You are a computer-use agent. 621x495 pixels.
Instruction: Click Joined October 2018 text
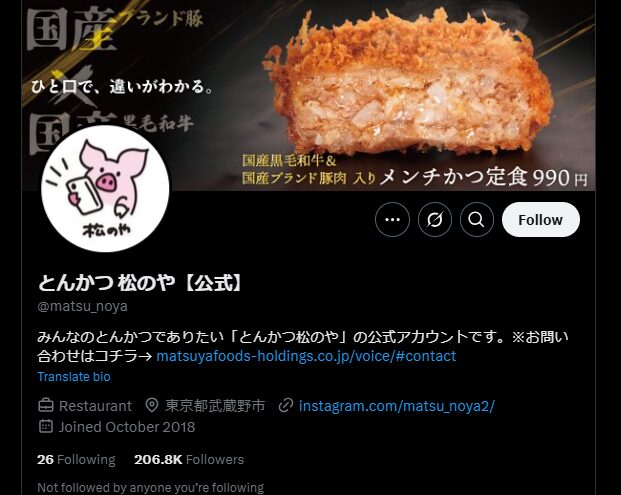tap(127, 427)
